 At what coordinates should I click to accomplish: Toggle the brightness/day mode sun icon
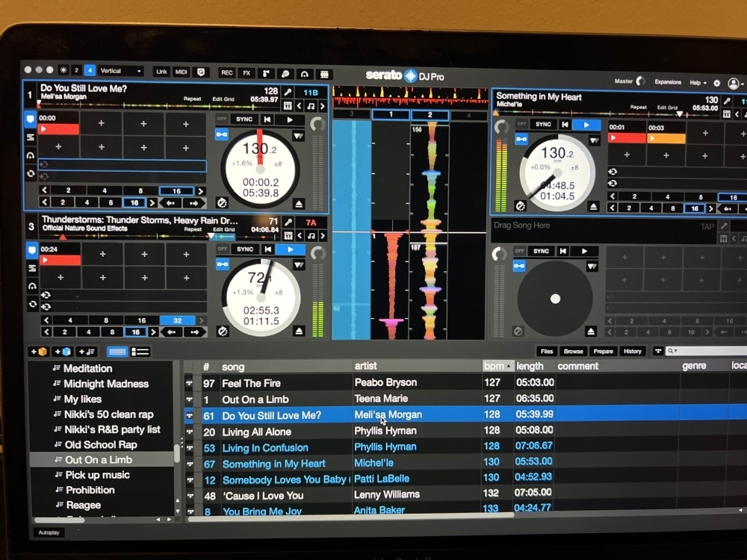(63, 70)
